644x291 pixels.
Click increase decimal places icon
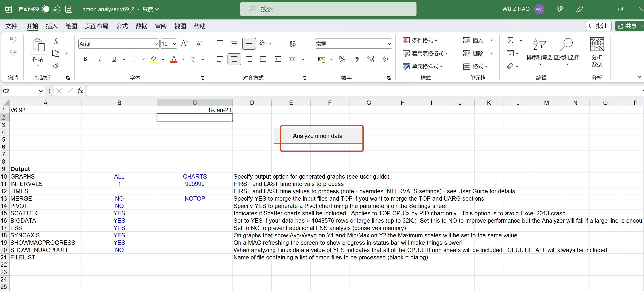tap(370, 59)
